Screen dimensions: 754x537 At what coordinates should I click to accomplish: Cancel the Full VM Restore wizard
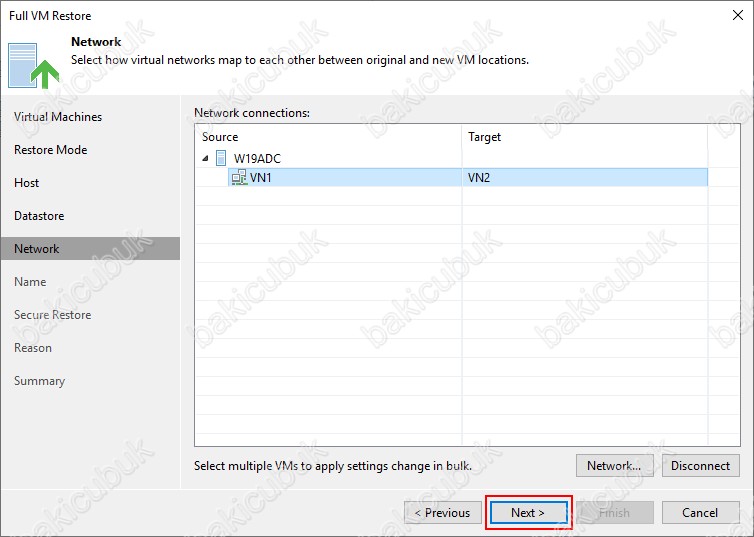tap(700, 513)
